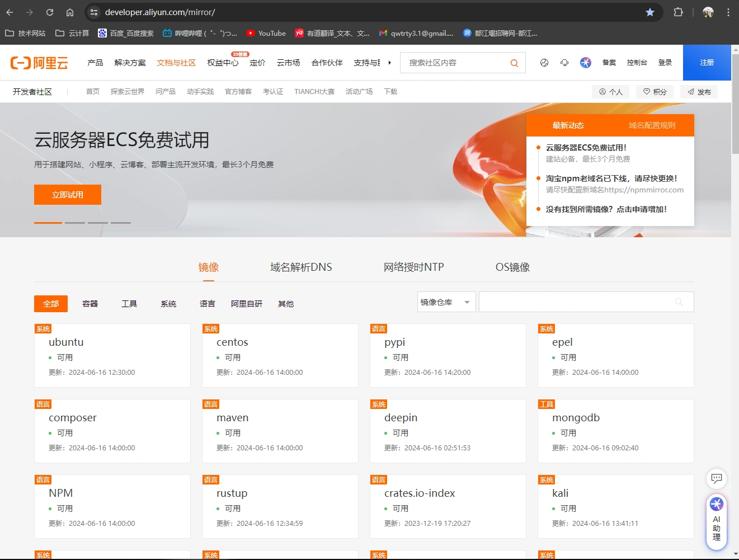Open 哔哩哔哩 bookmark
Image resolution: width=739 pixels, height=560 pixels.
pyautogui.click(x=200, y=34)
